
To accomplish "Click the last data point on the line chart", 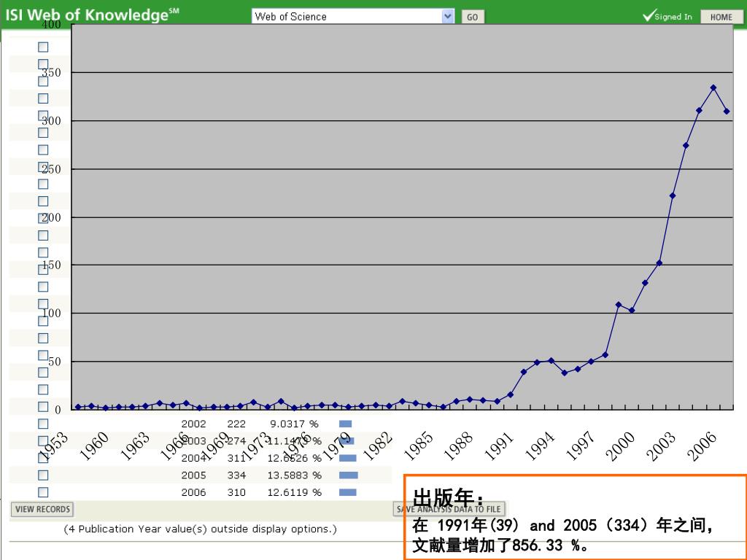I will (727, 112).
